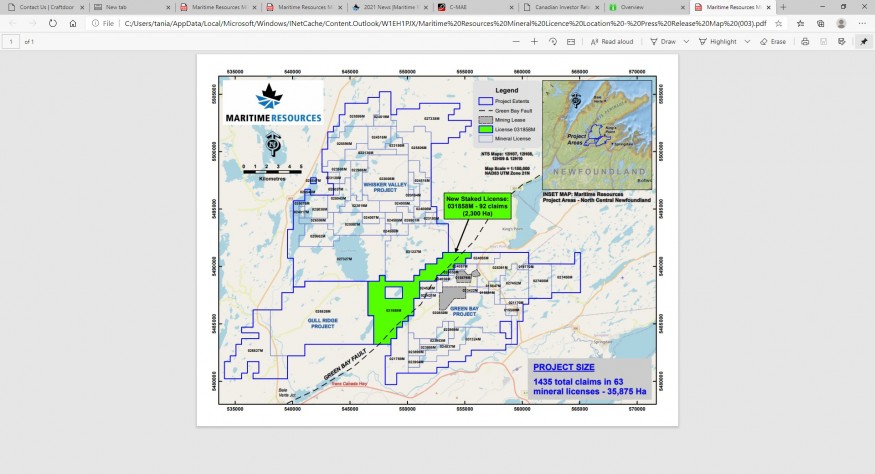Zoom in on the PDF
The height and width of the screenshot is (474, 875).
coord(534,41)
